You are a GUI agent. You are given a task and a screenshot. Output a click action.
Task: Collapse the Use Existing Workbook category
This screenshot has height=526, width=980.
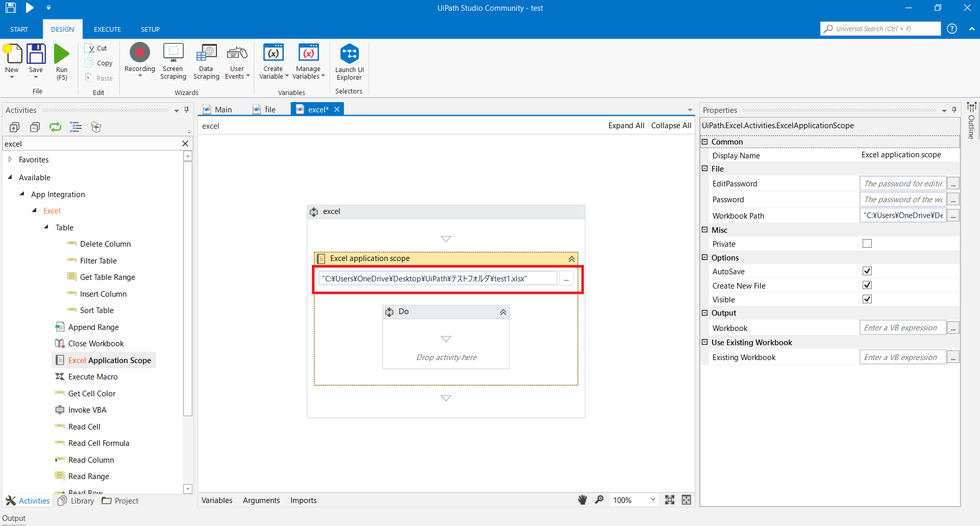point(705,342)
